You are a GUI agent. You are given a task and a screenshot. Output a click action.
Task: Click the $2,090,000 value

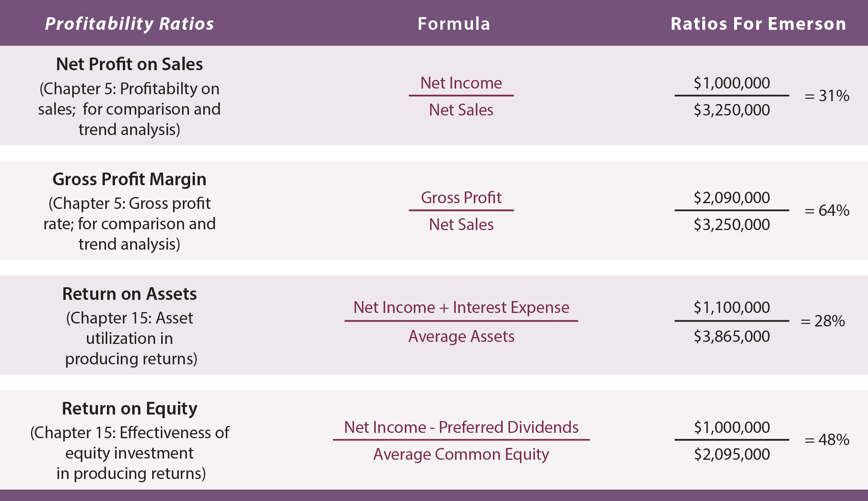point(732,198)
